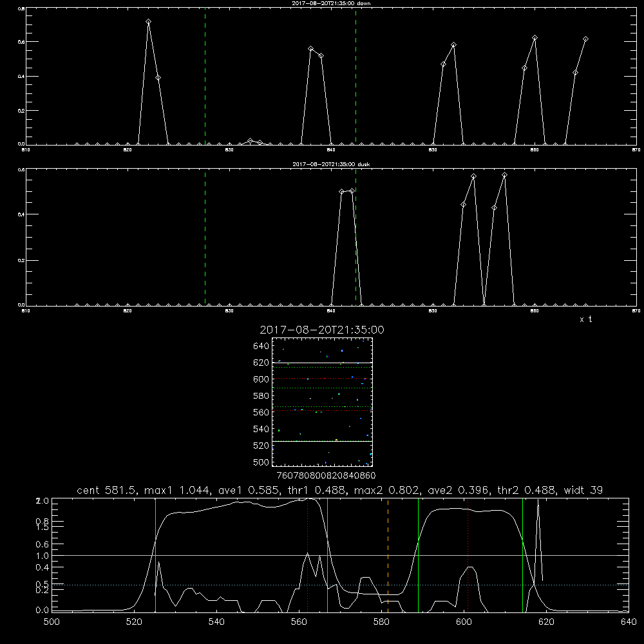Click the 'cent 581.5' value in the statistics line
644x644 pixels.
pyautogui.click(x=106, y=490)
